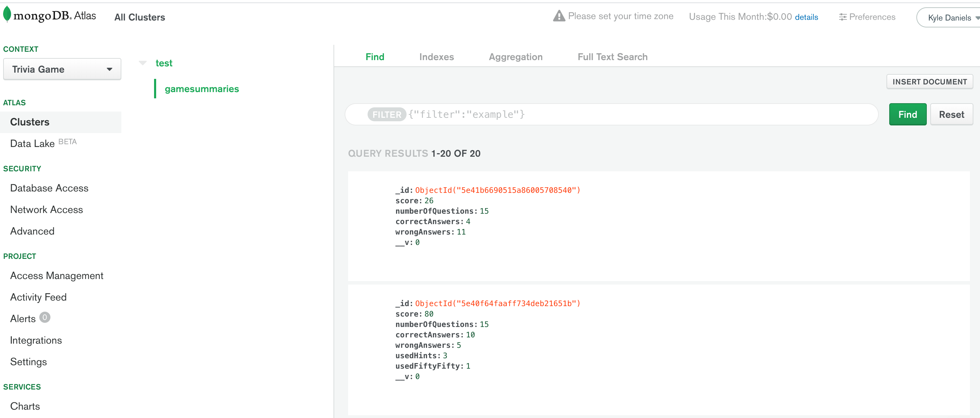Click the Activity Feed sidebar entry
The height and width of the screenshot is (418, 980).
click(38, 297)
